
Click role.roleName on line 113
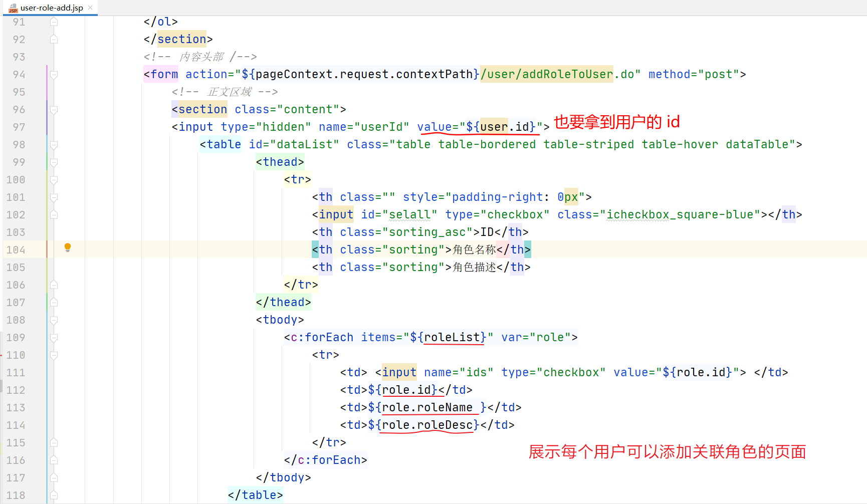(x=427, y=407)
